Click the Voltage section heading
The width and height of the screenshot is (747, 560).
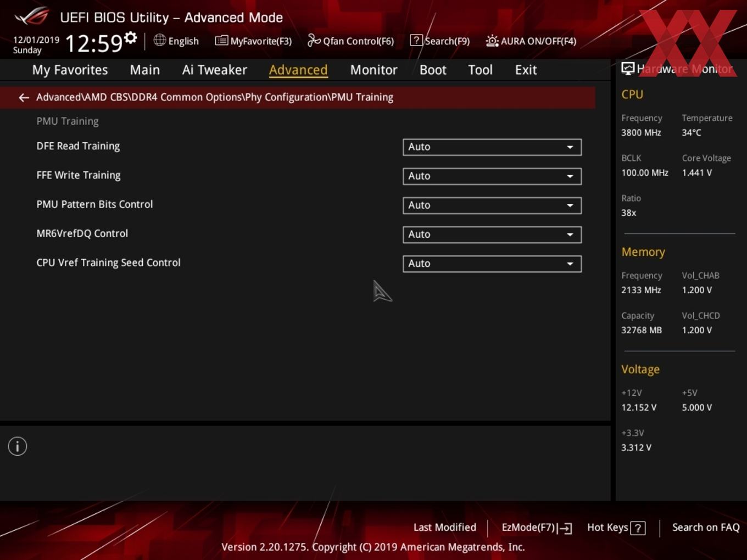(640, 369)
